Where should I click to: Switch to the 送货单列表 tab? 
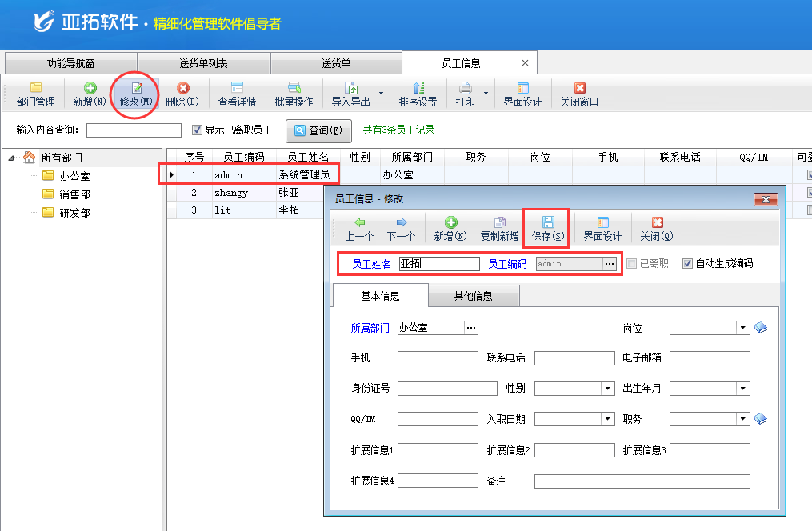click(x=203, y=63)
